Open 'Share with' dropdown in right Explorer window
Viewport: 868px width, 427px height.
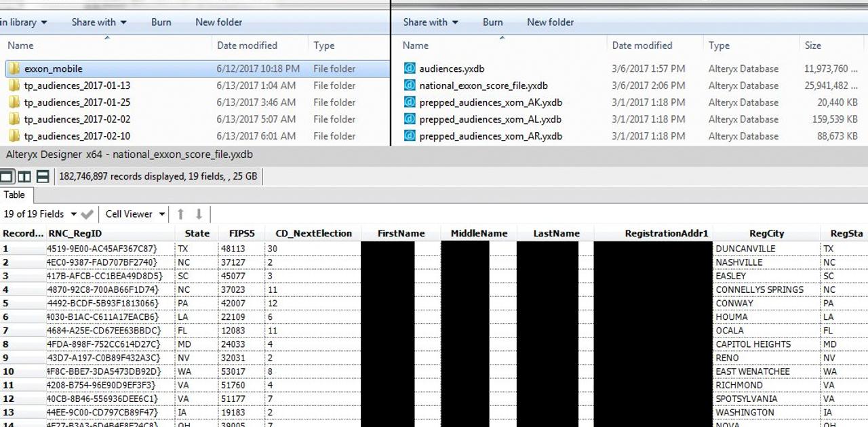point(431,22)
